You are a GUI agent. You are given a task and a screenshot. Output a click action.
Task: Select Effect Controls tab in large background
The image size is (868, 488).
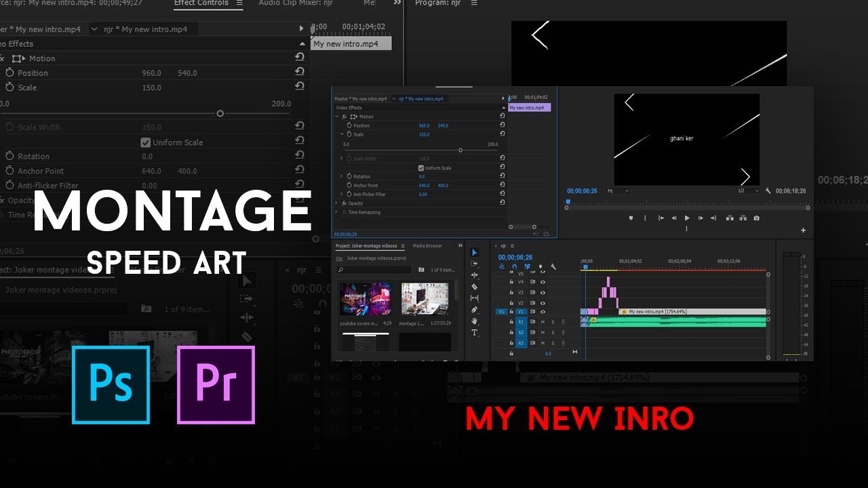click(x=202, y=3)
